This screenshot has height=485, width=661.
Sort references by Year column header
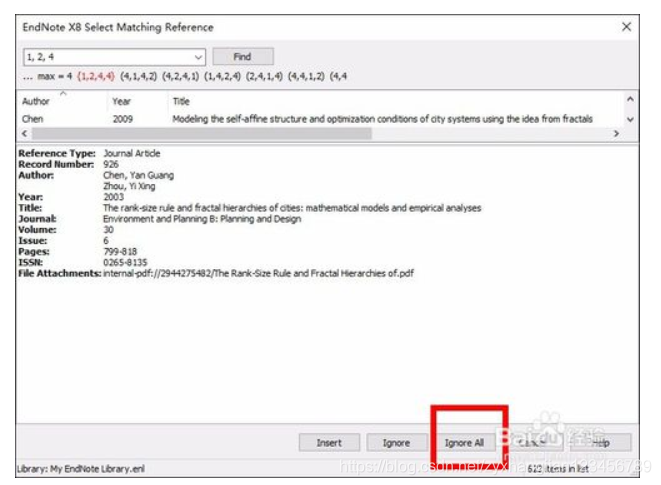point(137,101)
